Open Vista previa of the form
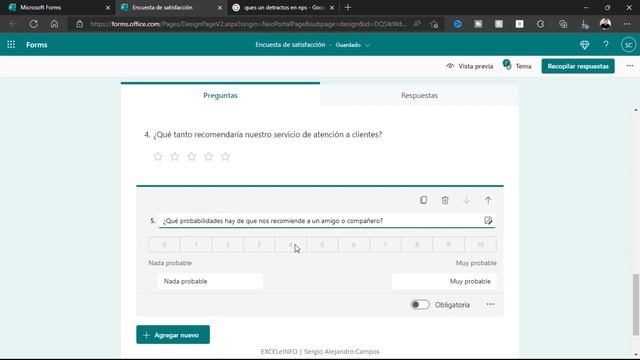640x360 pixels. (x=470, y=66)
